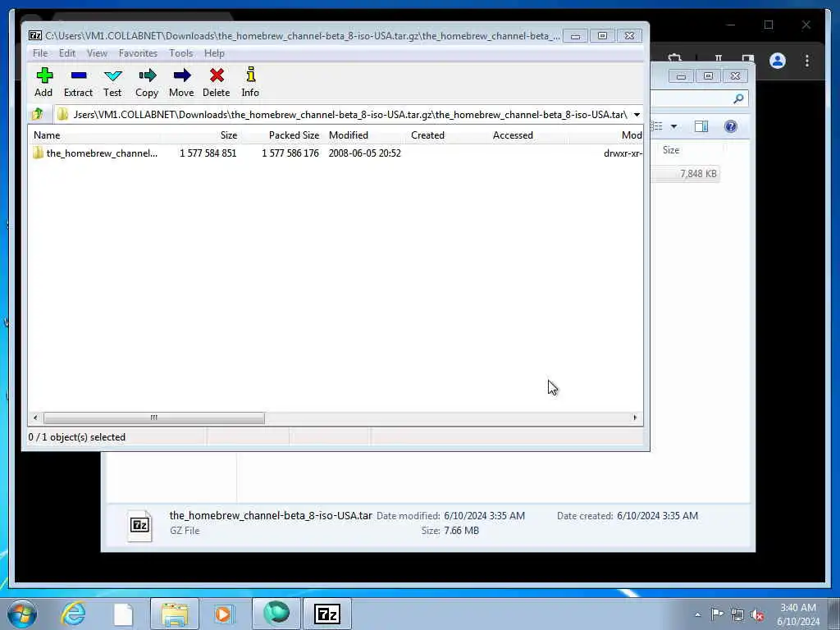Click the GZ file icon in details pane
Viewport: 840px width, 630px height.
click(x=139, y=525)
